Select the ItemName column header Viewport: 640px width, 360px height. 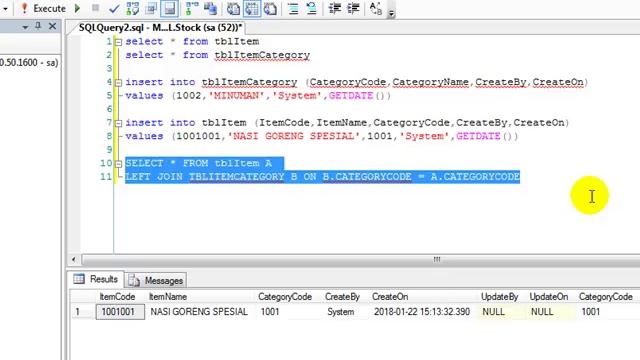tap(168, 297)
